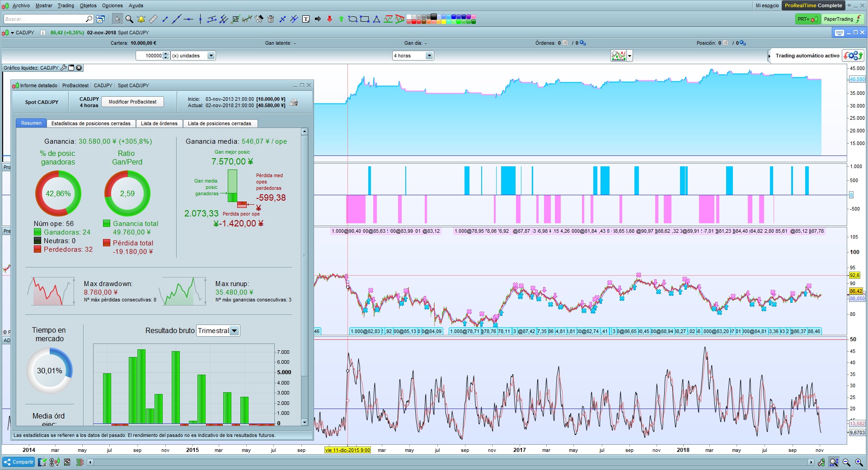Toggle the PaperTrading mode button

click(x=842, y=19)
